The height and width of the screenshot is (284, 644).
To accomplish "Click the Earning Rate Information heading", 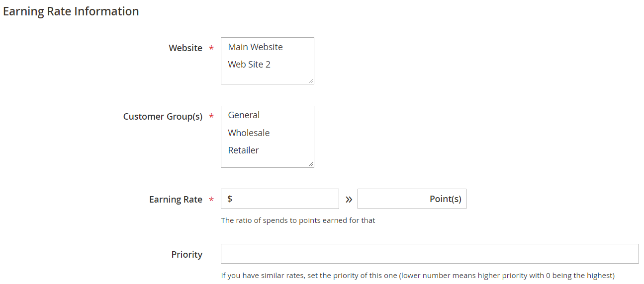I will click(71, 11).
